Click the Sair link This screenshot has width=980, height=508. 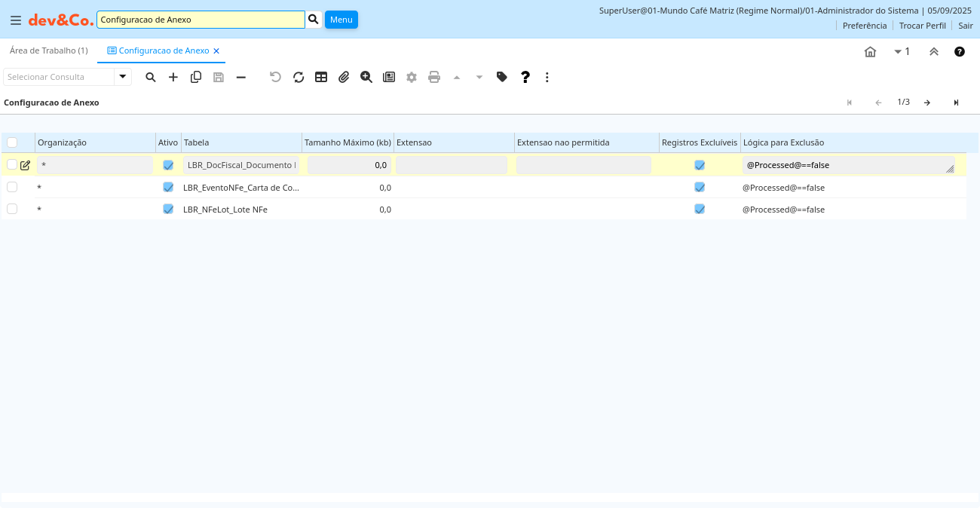pos(966,26)
